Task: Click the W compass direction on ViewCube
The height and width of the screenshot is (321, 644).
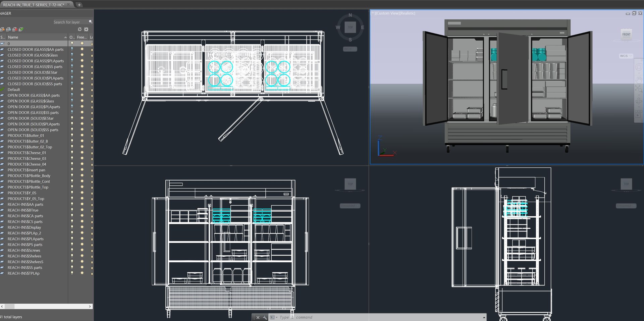Action: (338, 27)
